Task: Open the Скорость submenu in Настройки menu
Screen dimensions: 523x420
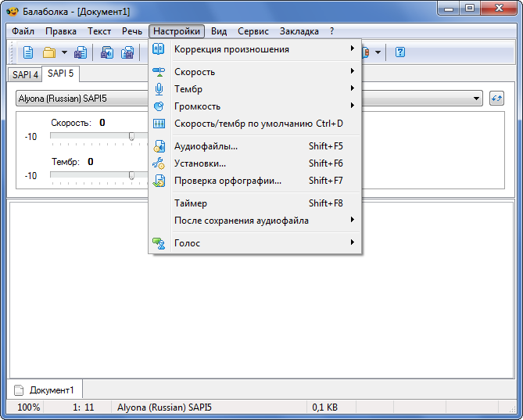Action: click(255, 72)
